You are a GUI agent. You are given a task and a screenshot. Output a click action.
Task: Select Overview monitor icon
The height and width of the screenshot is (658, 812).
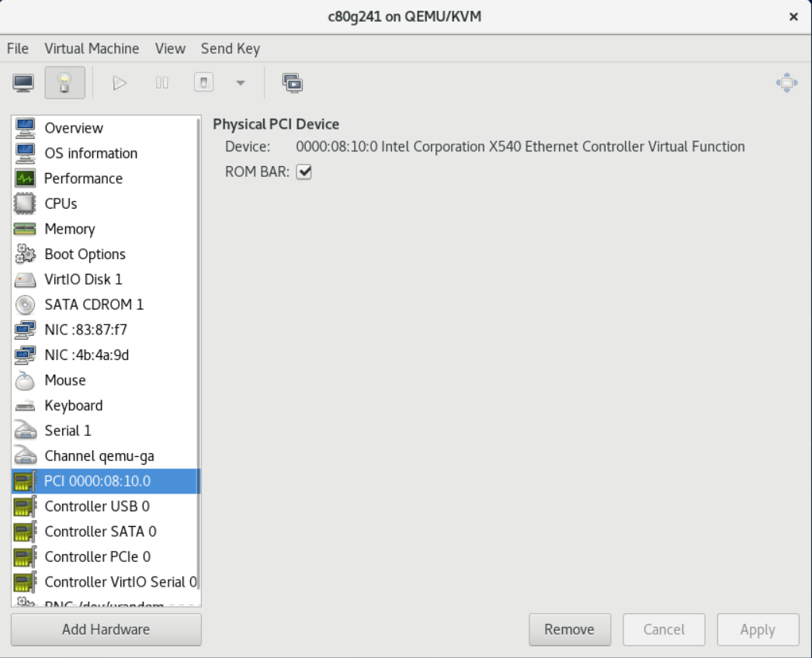(x=25, y=128)
